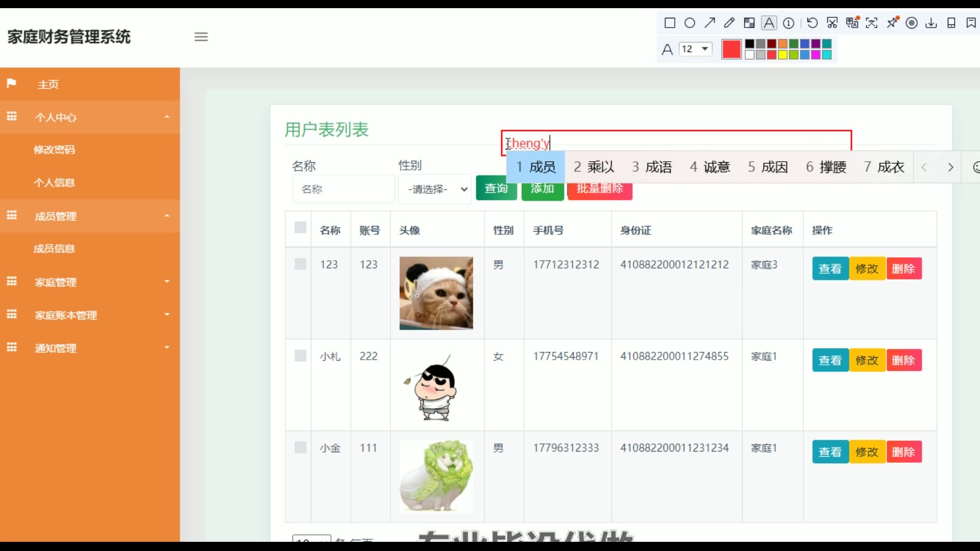Tick the checkbox for user 小金

tap(300, 447)
